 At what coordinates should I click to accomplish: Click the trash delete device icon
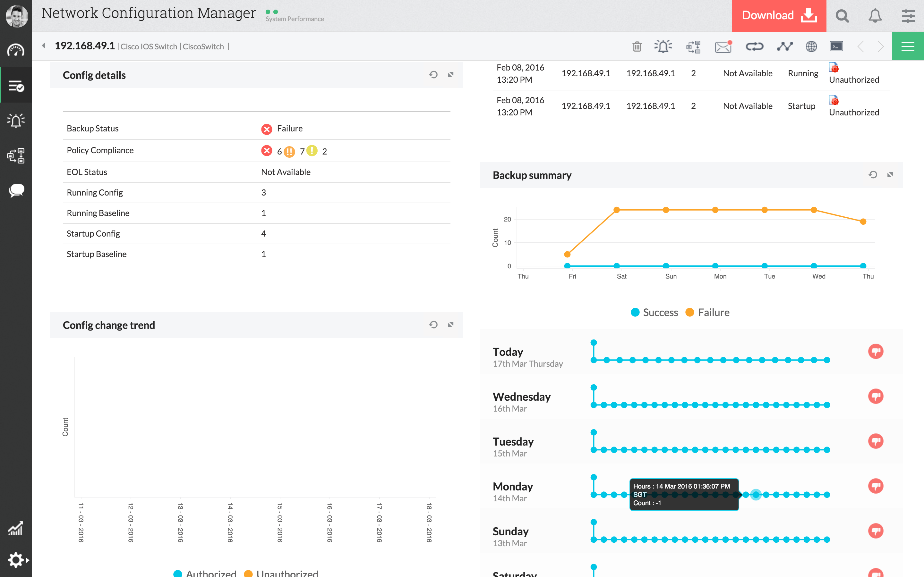tap(637, 46)
